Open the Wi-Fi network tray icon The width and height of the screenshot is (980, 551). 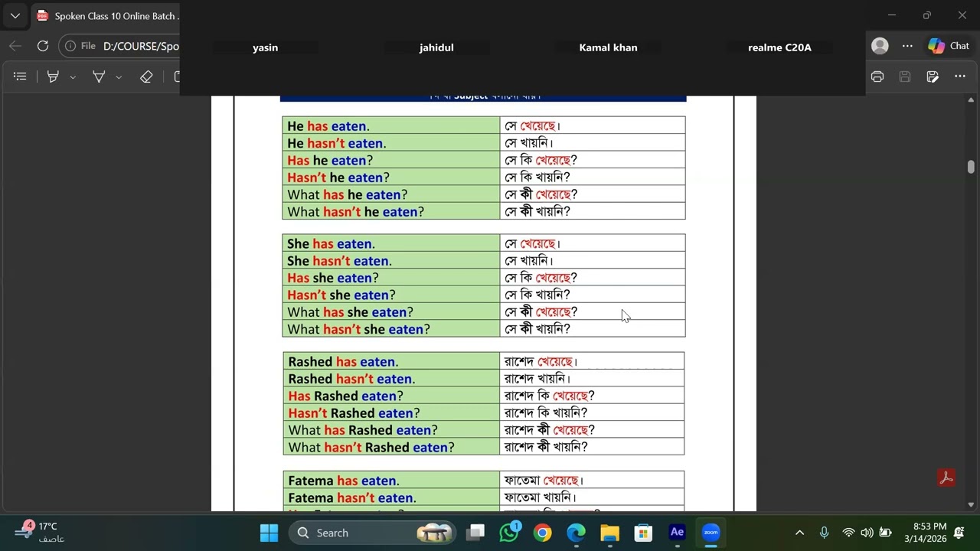pos(848,533)
